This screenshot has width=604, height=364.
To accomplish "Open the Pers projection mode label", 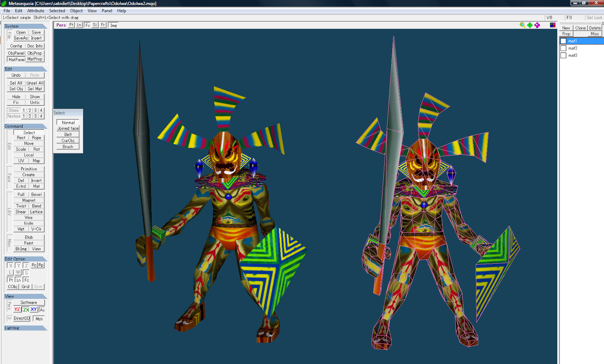I will click(x=61, y=25).
